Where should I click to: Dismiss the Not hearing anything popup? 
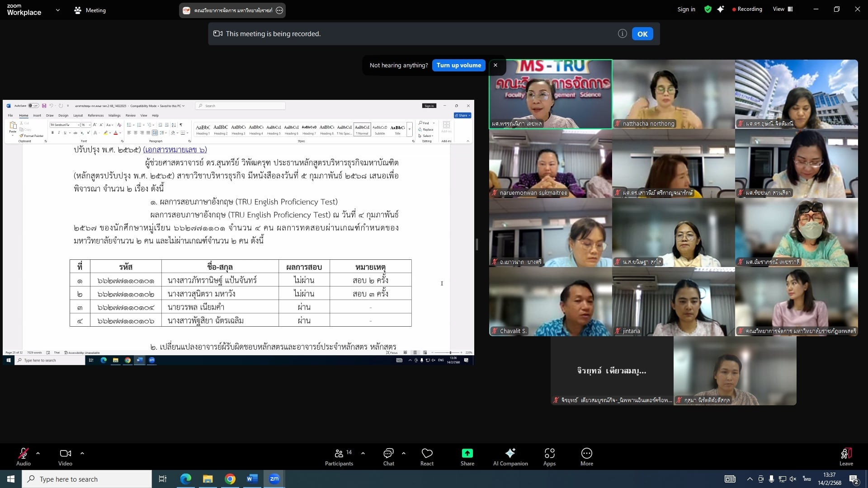(x=495, y=65)
